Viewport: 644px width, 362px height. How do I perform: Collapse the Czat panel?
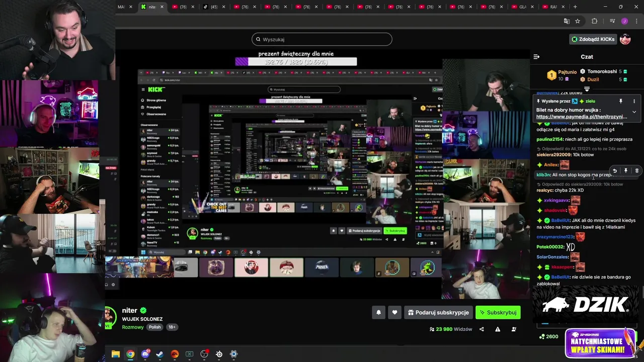(536, 57)
